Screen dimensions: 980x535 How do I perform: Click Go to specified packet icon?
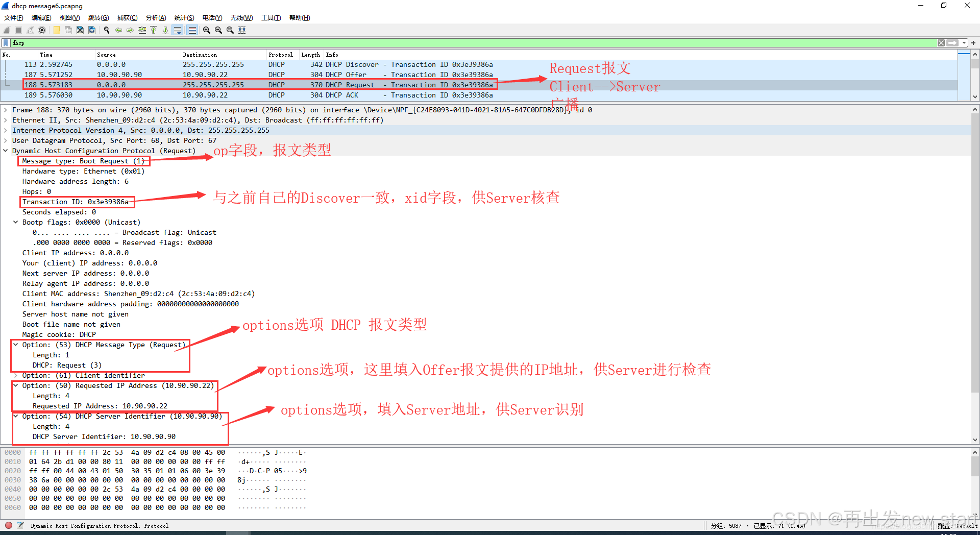142,30
